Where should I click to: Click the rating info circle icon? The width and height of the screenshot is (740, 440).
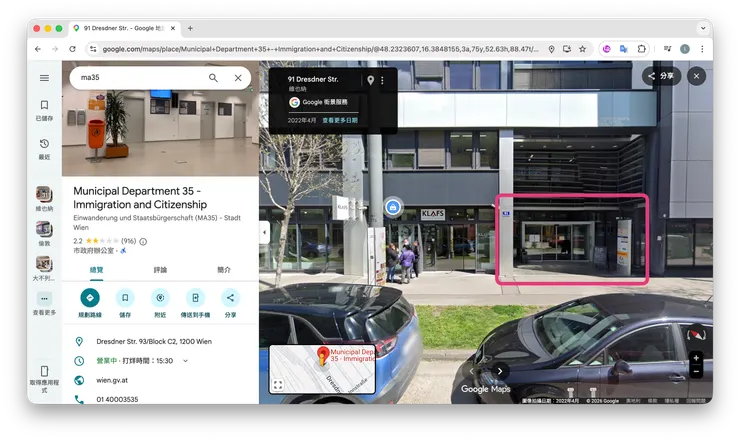click(x=143, y=242)
